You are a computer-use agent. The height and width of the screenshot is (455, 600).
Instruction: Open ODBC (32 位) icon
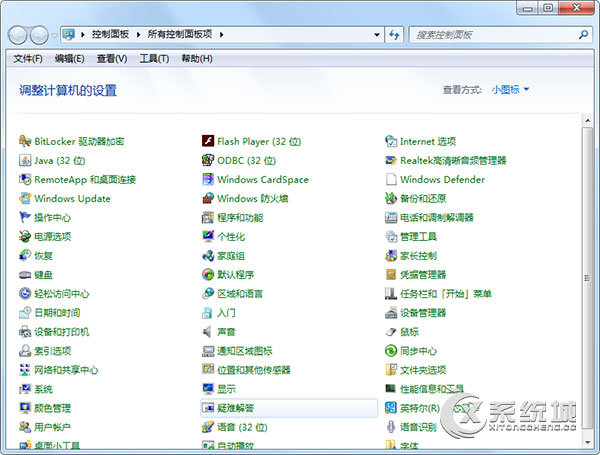click(208, 160)
